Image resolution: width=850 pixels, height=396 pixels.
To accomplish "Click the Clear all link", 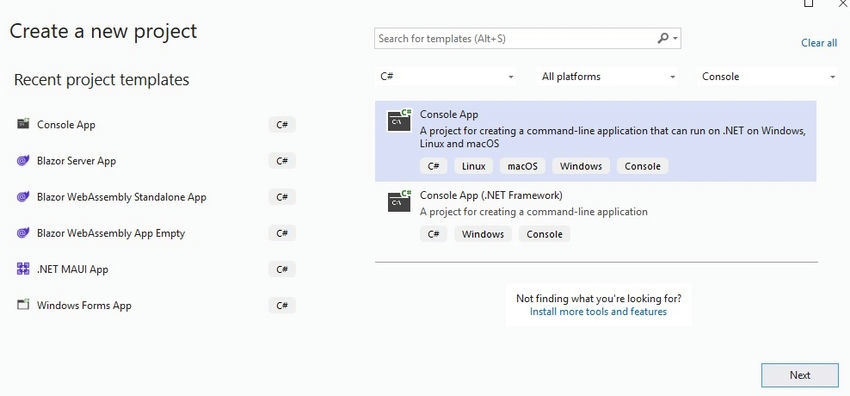I will point(819,43).
